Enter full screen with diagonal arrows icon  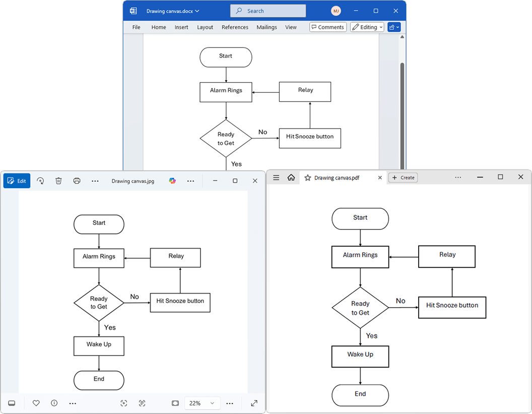tap(254, 403)
